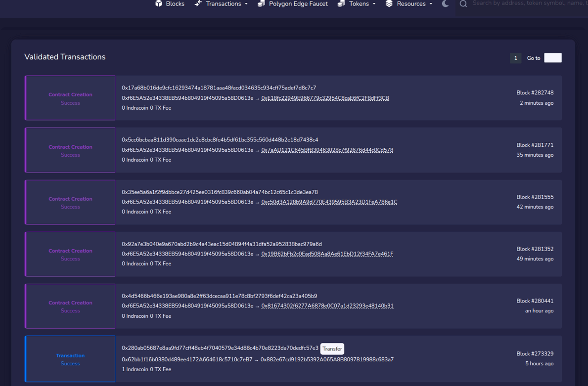Open the Polygon Edge Faucet page
Screen dimensions: 588x386
(x=298, y=3)
